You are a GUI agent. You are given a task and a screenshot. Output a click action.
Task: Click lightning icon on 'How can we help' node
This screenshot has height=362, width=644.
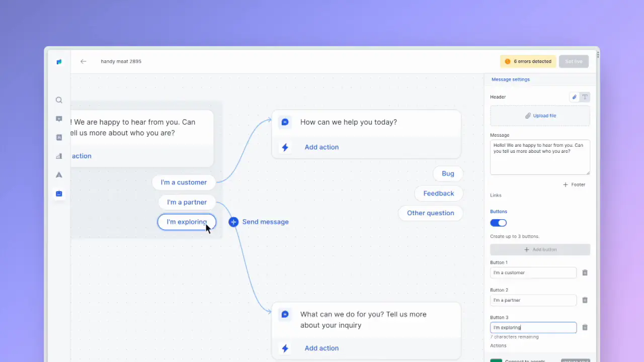pos(285,147)
